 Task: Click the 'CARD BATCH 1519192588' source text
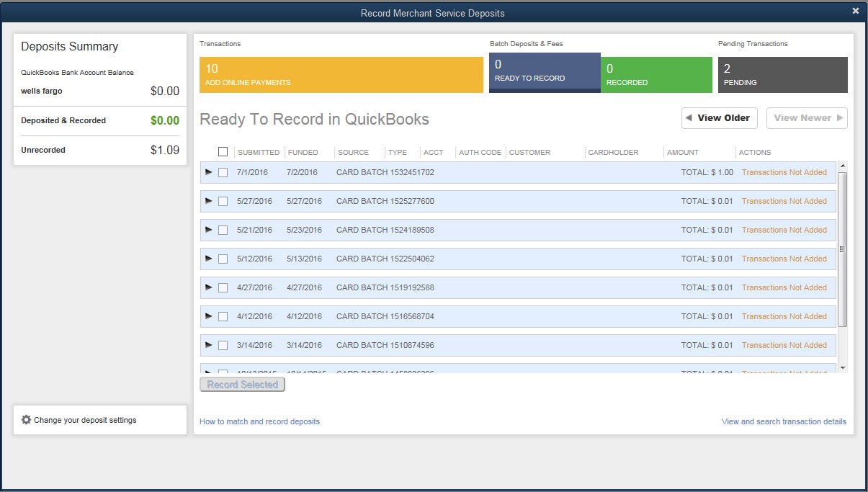click(385, 287)
